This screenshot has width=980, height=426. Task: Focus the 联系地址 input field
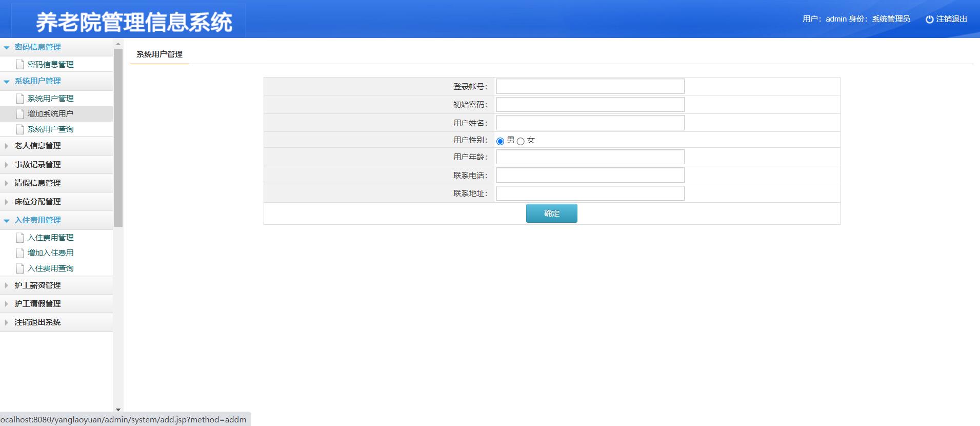click(590, 193)
